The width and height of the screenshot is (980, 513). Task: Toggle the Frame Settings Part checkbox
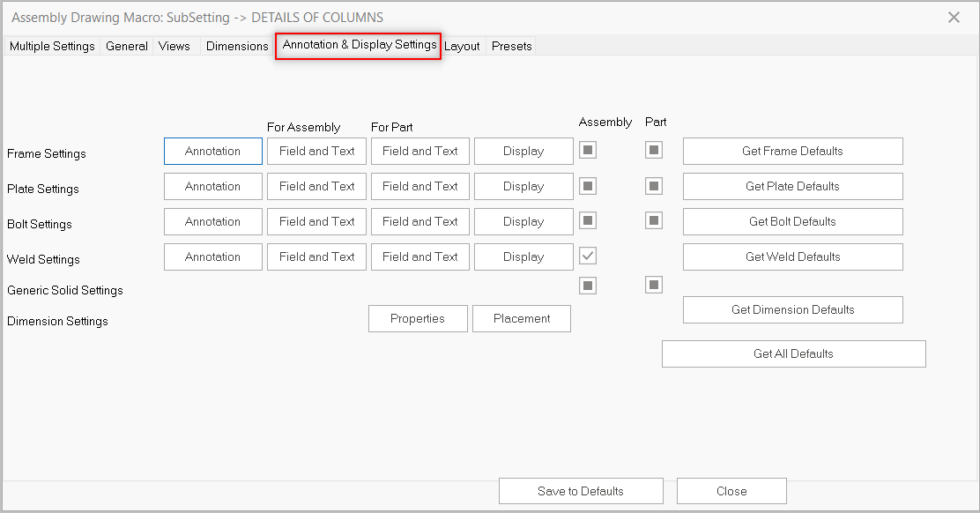[653, 150]
